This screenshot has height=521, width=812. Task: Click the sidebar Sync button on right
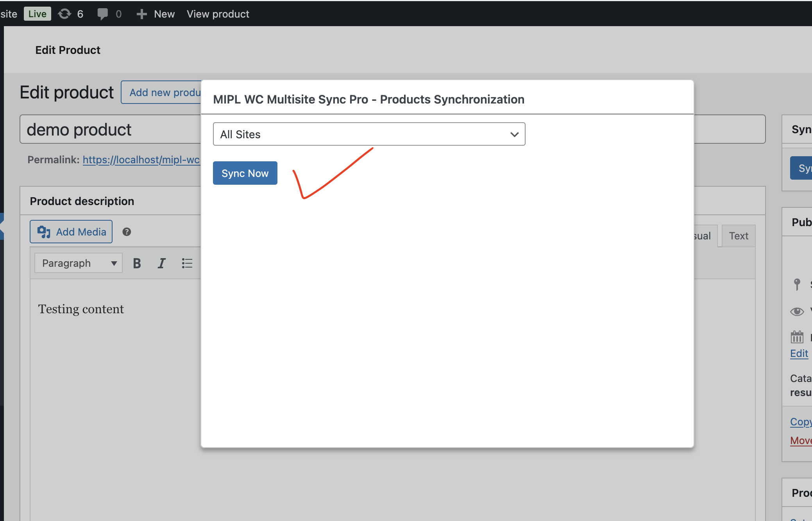click(x=801, y=168)
